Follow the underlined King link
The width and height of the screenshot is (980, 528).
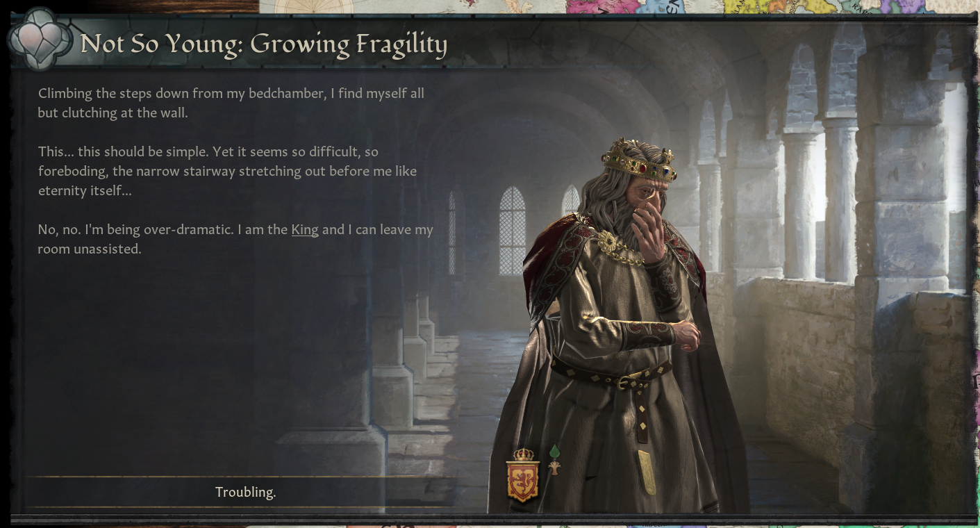tap(305, 229)
